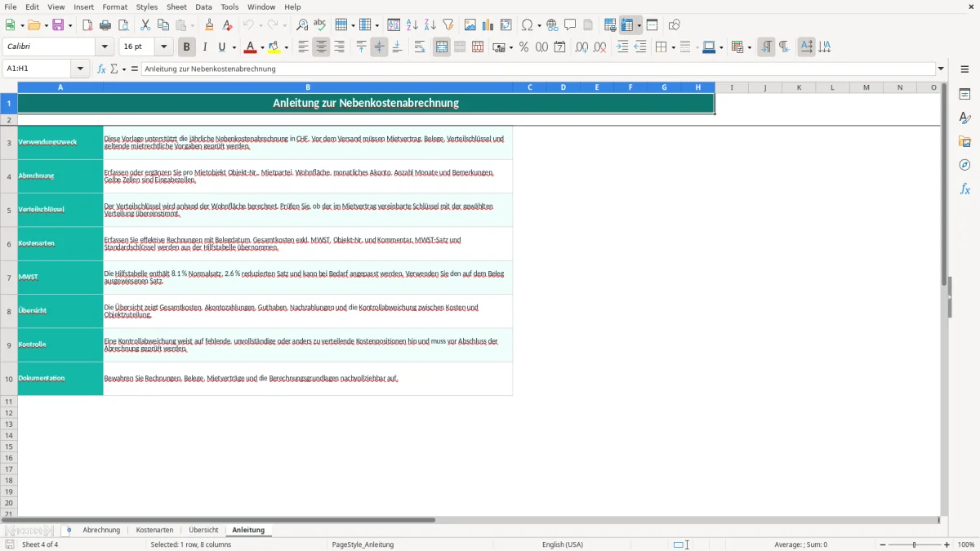Click the Copy icon
This screenshot has width=980, height=551.
point(163,25)
